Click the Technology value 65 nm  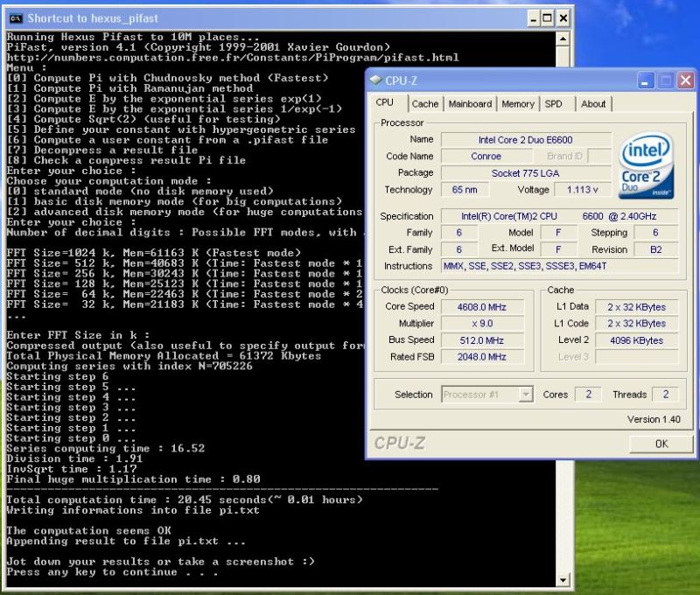(x=465, y=190)
